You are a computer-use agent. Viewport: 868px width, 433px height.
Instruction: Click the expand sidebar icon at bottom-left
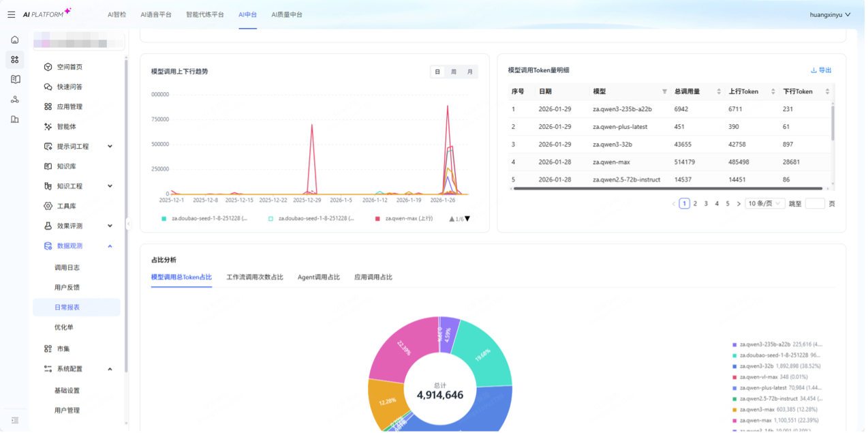point(15,420)
